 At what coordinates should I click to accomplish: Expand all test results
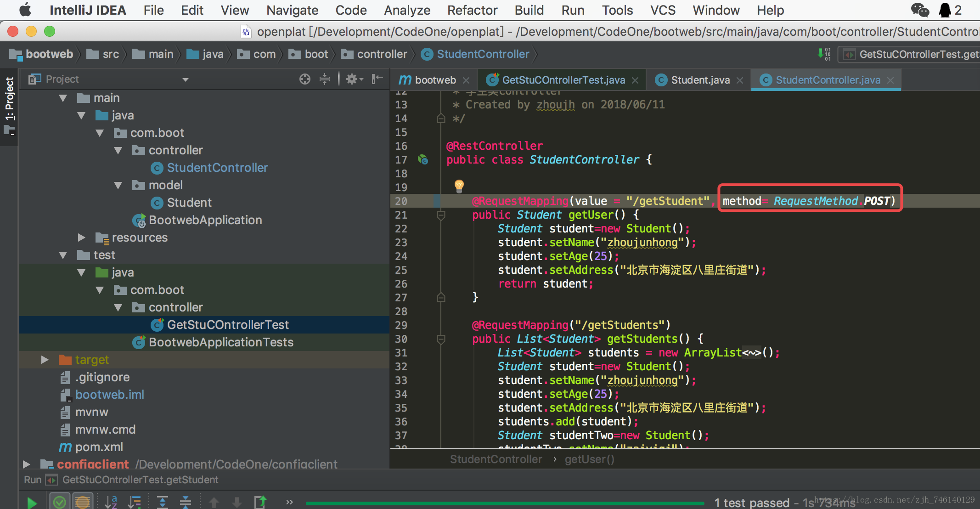coord(162,502)
